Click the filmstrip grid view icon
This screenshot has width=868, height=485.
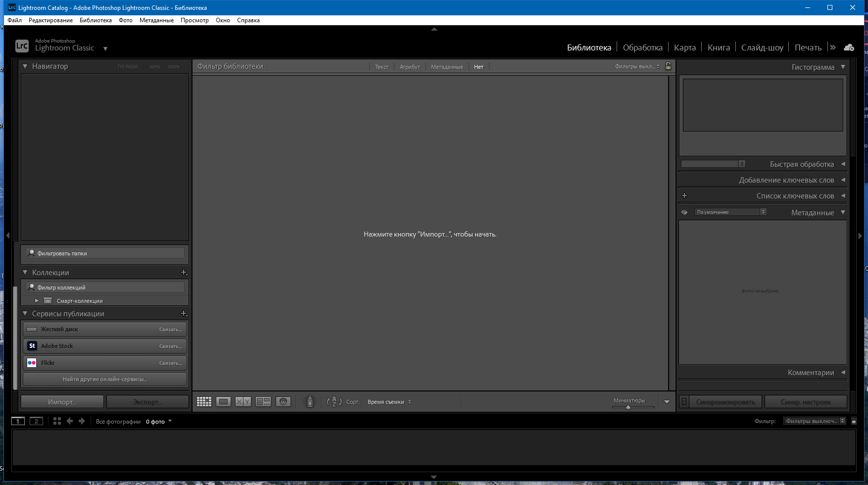click(57, 421)
